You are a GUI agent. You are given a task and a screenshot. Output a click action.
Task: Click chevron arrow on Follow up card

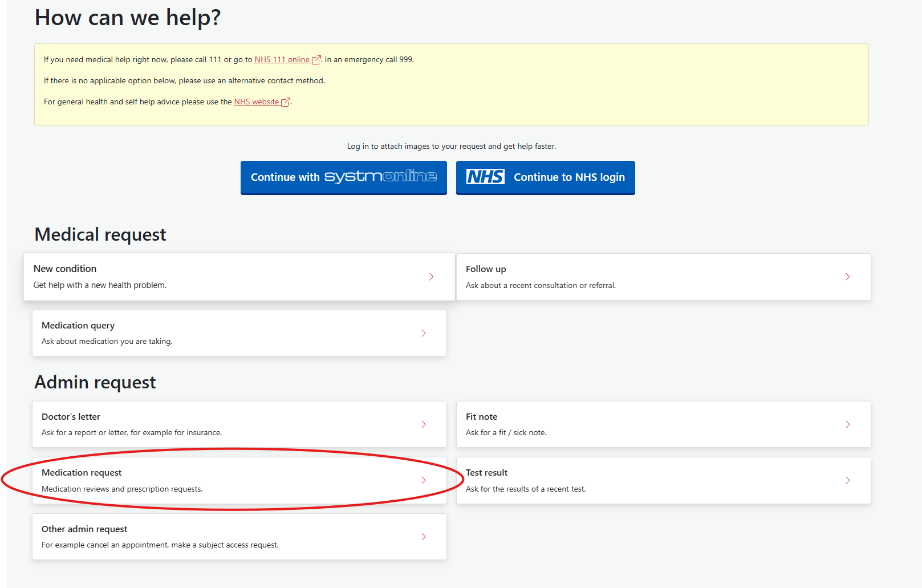(x=847, y=277)
